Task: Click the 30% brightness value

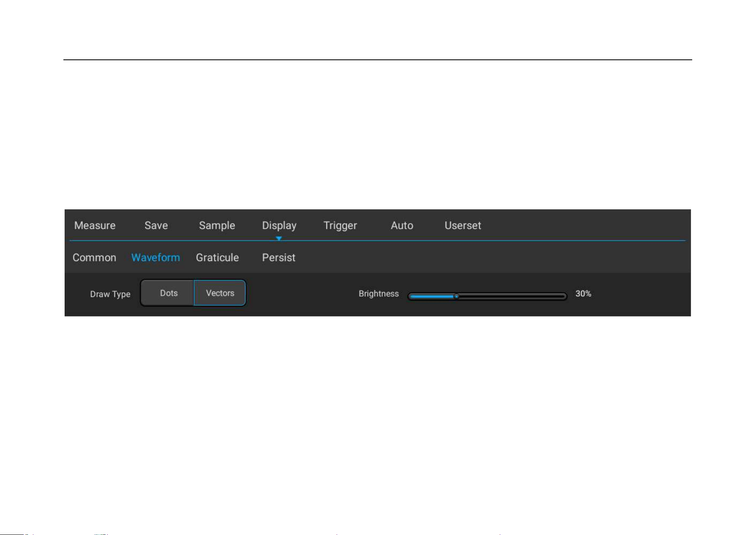Action: 583,294
